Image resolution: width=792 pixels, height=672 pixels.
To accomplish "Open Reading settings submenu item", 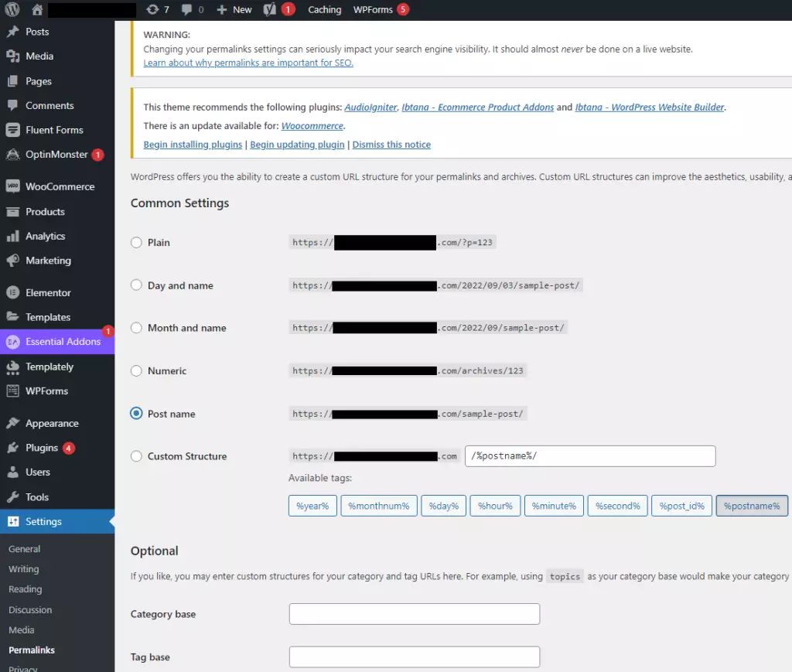I will [x=26, y=589].
